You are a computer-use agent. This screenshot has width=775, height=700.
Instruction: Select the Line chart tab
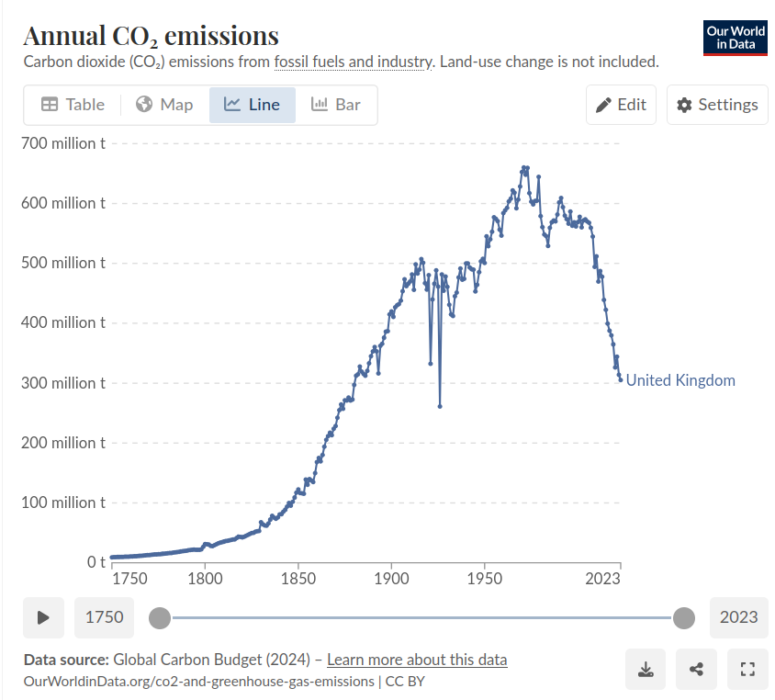point(252,105)
